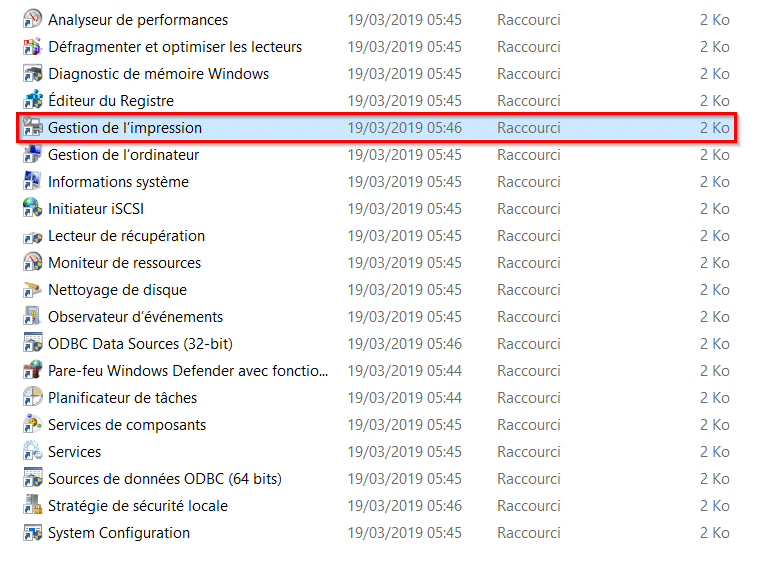The height and width of the screenshot is (574, 762).
Task: Click Moniteur de ressources file name
Action: point(124,262)
